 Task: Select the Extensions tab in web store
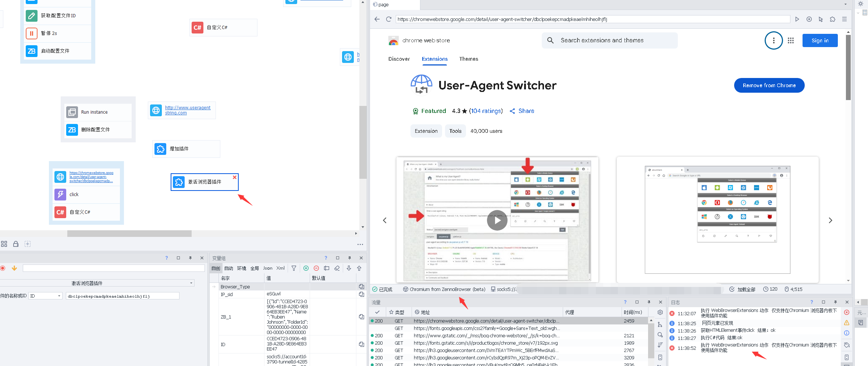(435, 59)
